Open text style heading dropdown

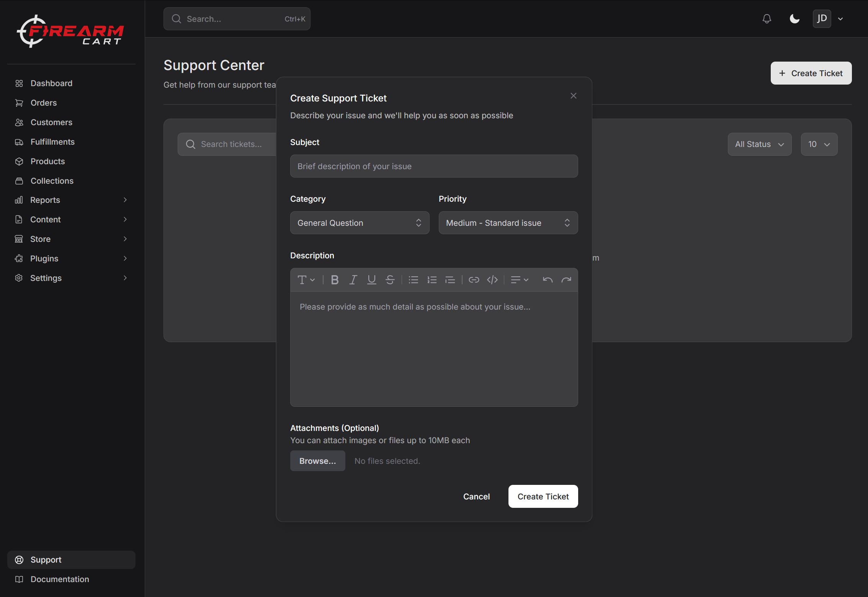[306, 280]
